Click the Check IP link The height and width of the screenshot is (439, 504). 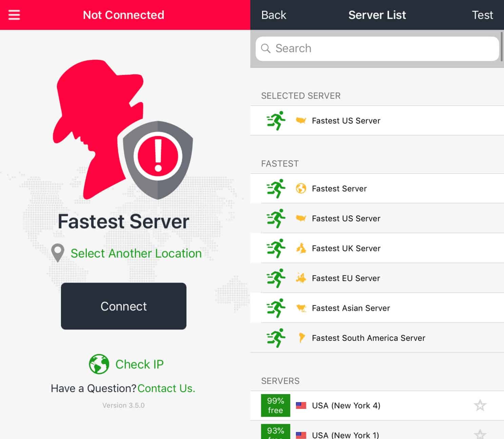(139, 364)
